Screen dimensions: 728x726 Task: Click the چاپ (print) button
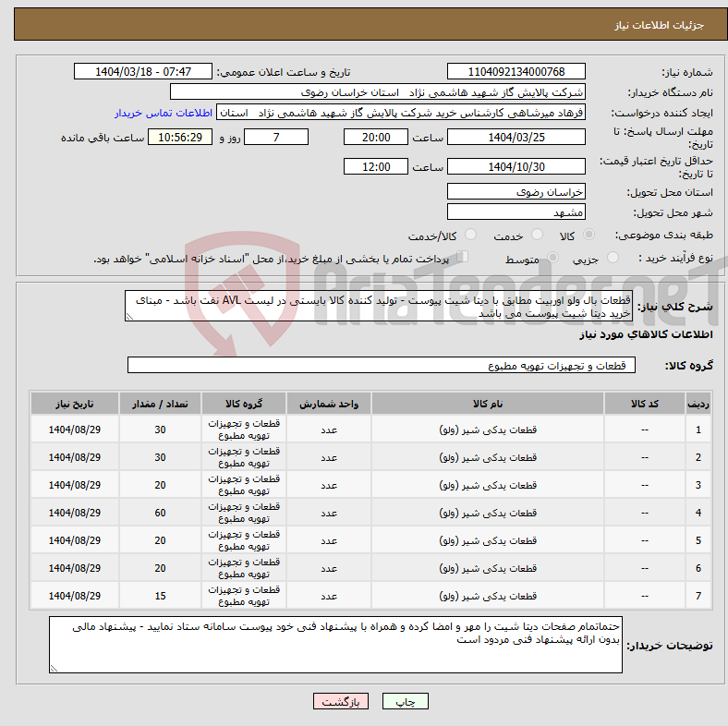[x=405, y=701]
